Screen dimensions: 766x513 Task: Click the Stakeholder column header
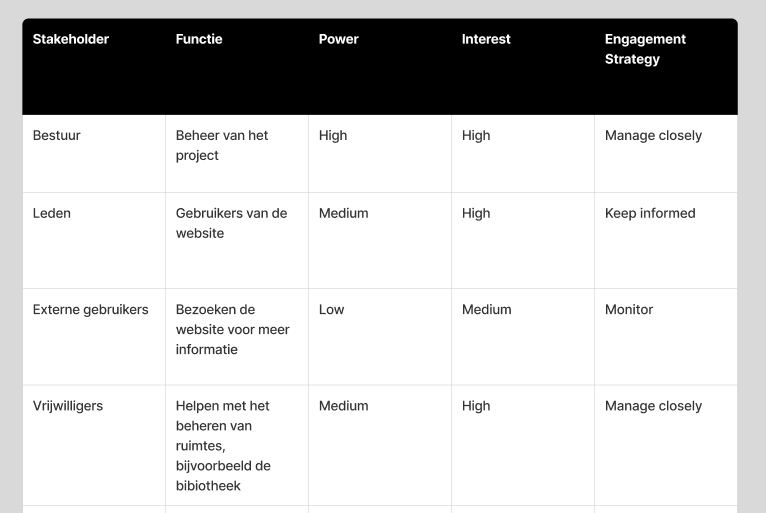coord(71,40)
